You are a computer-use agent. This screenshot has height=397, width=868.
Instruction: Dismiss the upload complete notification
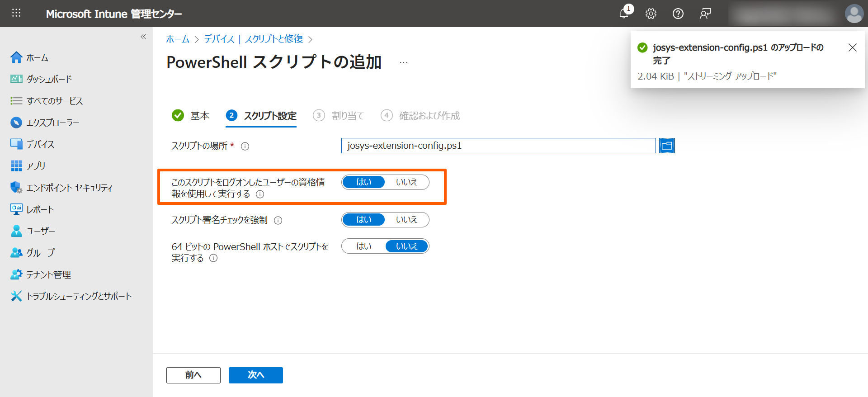(852, 47)
